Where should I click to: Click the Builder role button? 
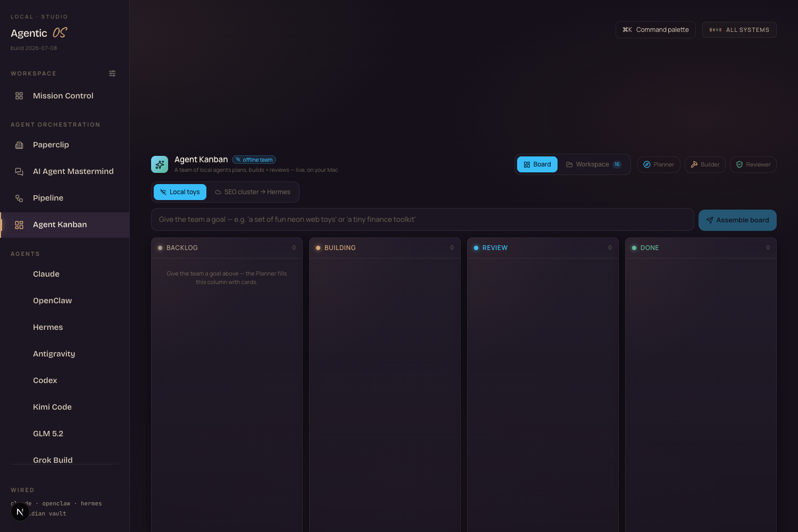(705, 164)
